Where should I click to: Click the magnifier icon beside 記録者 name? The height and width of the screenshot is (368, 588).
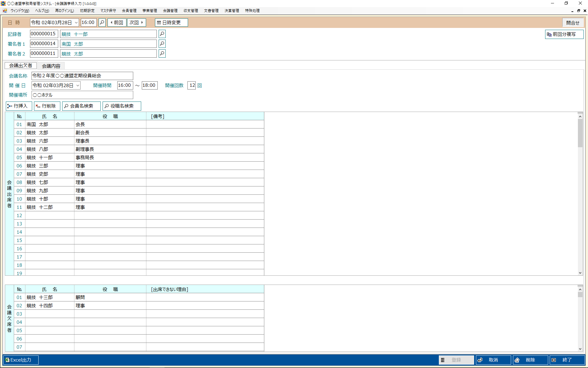tap(162, 34)
